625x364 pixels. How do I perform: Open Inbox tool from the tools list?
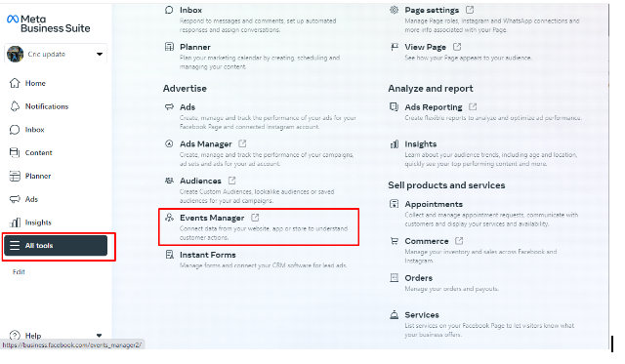coord(190,10)
